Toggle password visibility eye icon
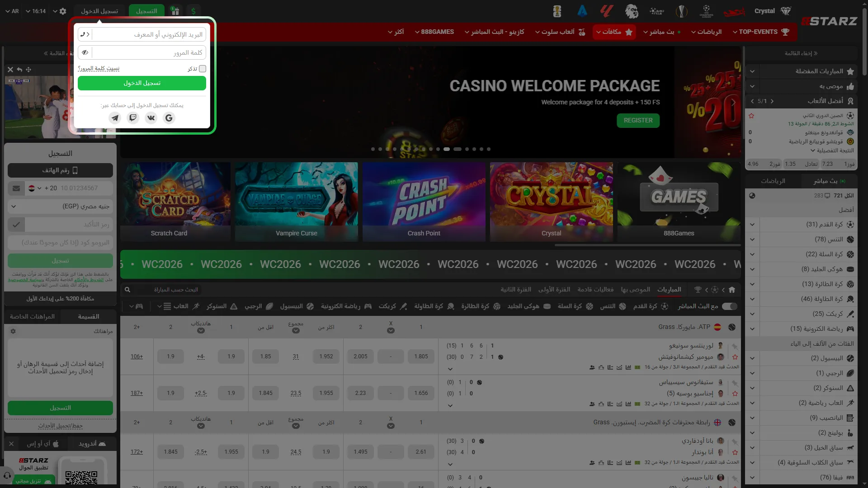Image resolution: width=868 pixels, height=488 pixels. click(x=85, y=52)
